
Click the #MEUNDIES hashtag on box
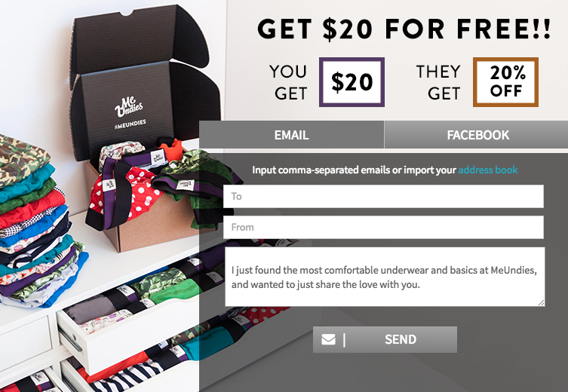(x=130, y=124)
